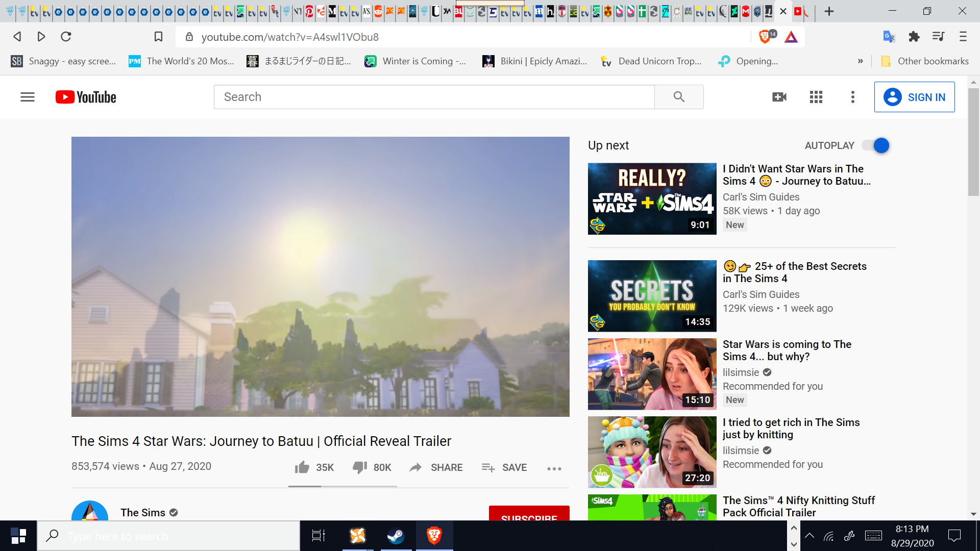This screenshot has height=551, width=980.
Task: Go back to the previous page
Action: click(x=17, y=36)
